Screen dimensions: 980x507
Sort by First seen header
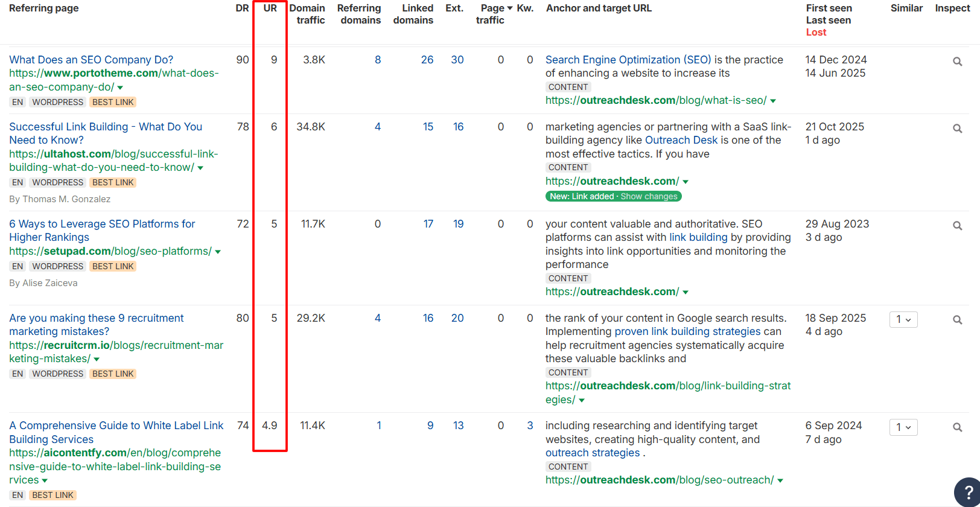tap(829, 8)
